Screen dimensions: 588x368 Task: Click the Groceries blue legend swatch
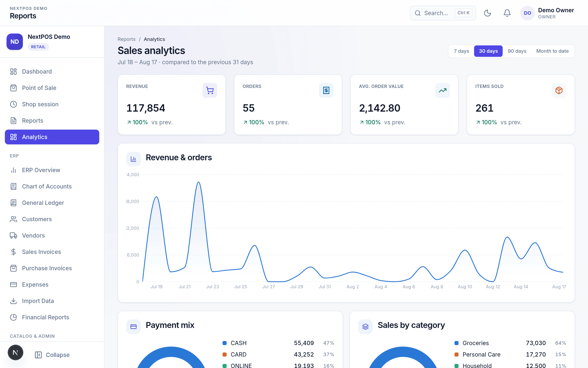(457, 343)
